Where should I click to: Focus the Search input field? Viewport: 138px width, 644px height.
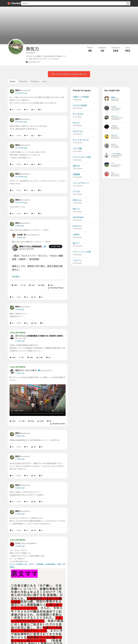73,3
